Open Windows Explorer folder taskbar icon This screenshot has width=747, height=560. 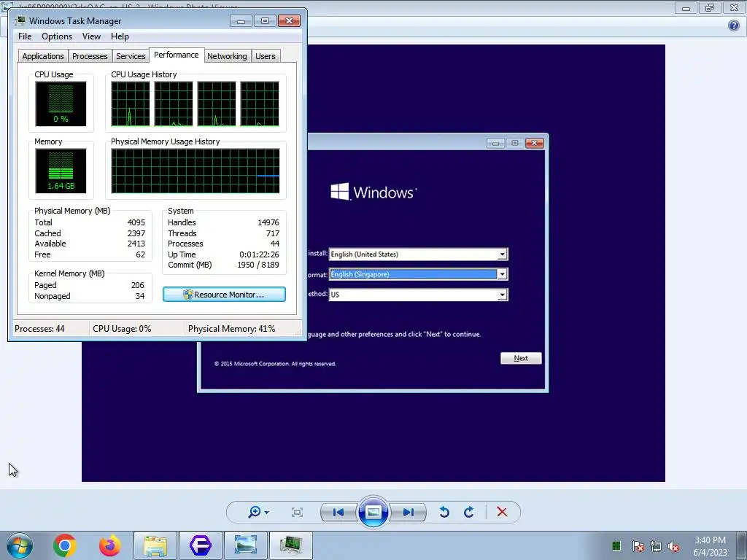tap(155, 545)
